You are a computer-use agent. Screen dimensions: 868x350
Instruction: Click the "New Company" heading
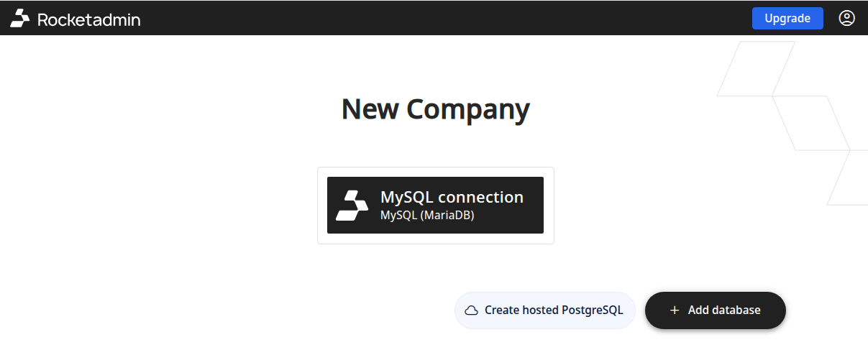pos(435,109)
